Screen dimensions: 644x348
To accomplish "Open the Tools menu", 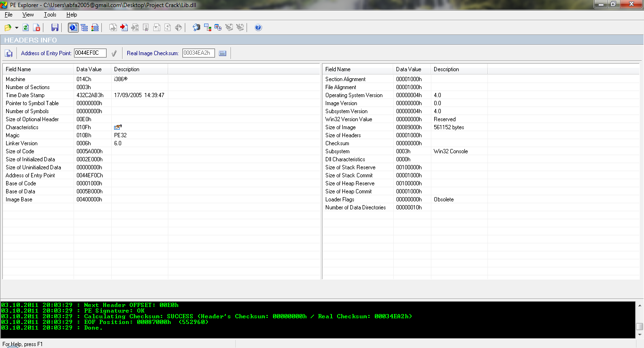I will point(50,15).
